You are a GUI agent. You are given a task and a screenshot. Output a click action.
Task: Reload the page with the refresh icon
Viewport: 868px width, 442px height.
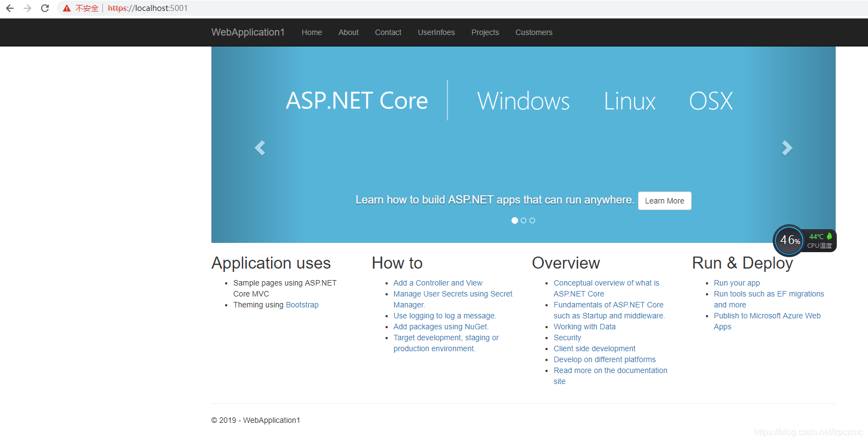tap(45, 8)
